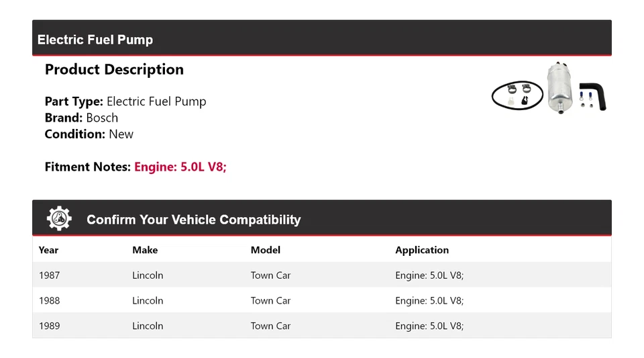Click the gear icon beside Confirm Your Vehicle Compatibility
This screenshot has width=644, height=358.
(59, 219)
